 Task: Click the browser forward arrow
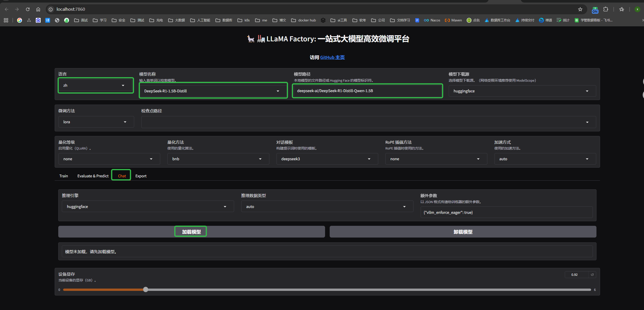pyautogui.click(x=17, y=9)
